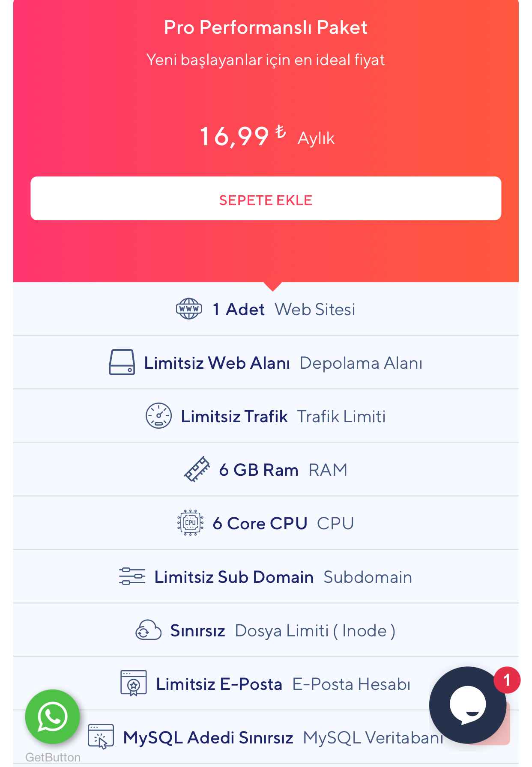Click the RAM memory stick icon
The width and height of the screenshot is (532, 767).
(x=197, y=469)
